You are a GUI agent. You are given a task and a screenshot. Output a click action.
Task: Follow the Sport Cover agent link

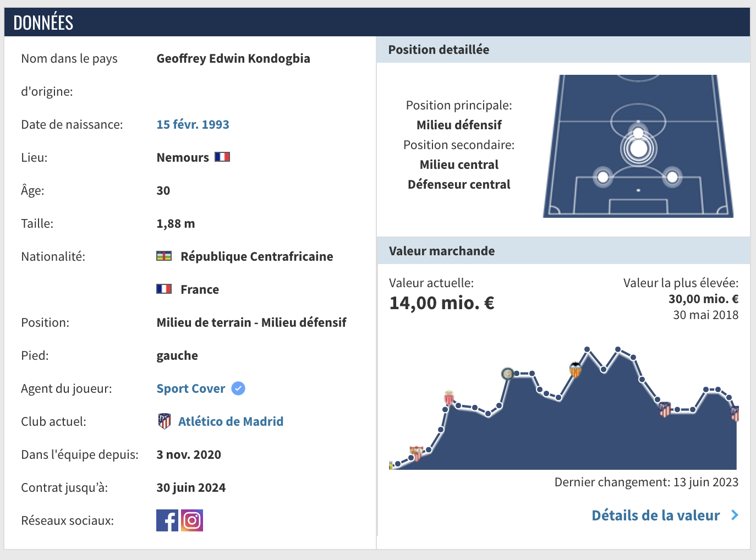(x=191, y=388)
